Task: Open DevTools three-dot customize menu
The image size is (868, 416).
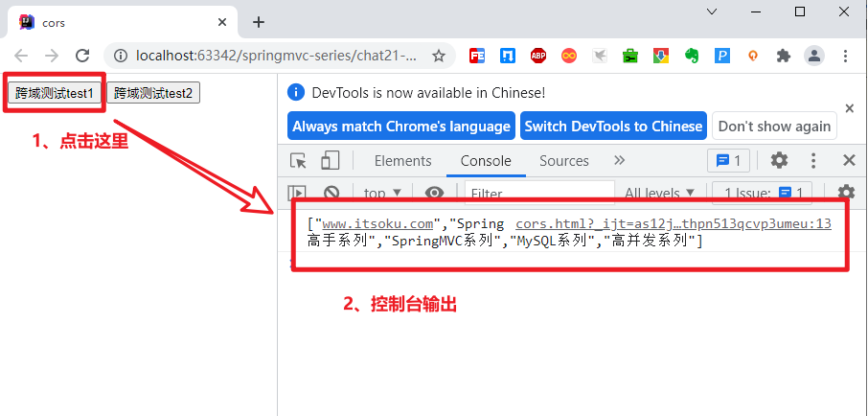Action: (x=813, y=161)
